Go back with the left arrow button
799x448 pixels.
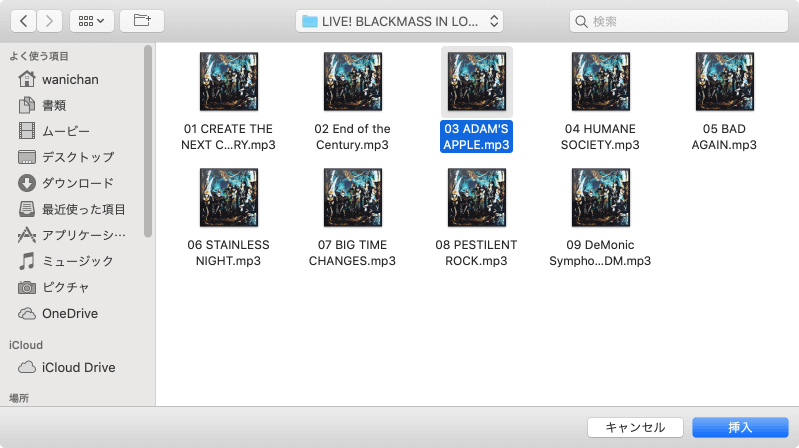tap(23, 21)
